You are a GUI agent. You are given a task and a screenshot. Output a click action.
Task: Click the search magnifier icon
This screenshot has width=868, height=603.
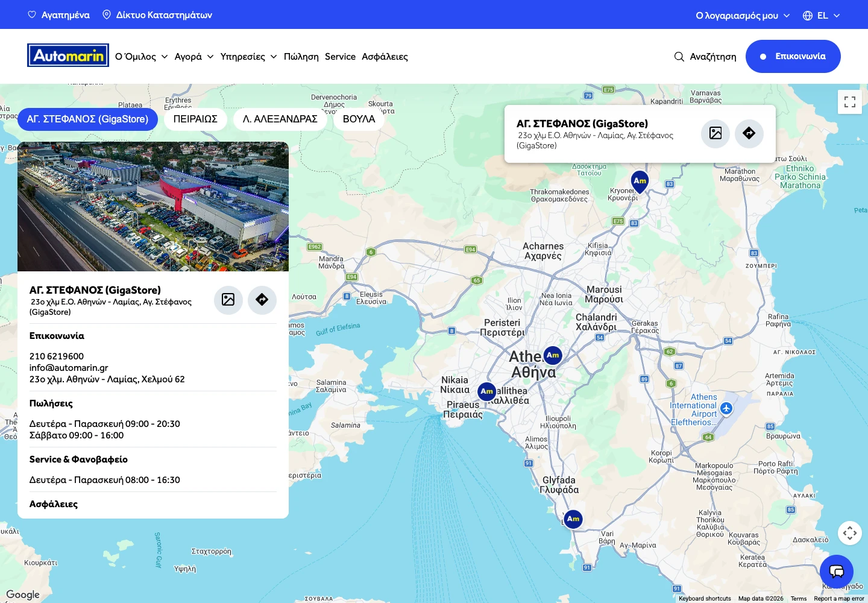[679, 57]
